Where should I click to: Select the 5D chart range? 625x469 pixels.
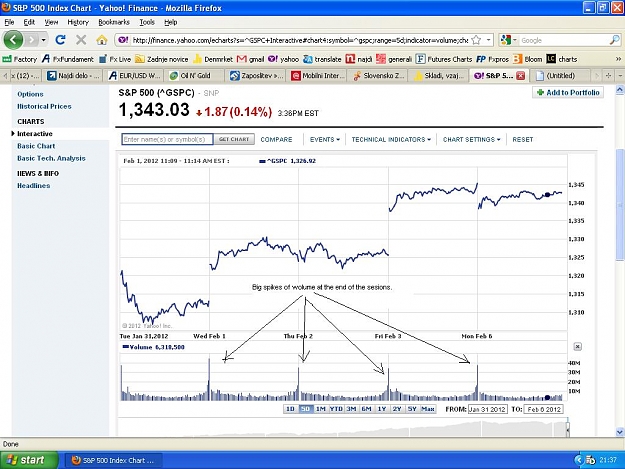click(305, 409)
